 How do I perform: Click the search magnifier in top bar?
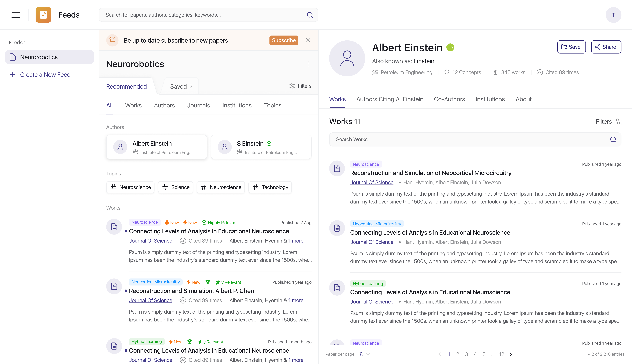310,15
